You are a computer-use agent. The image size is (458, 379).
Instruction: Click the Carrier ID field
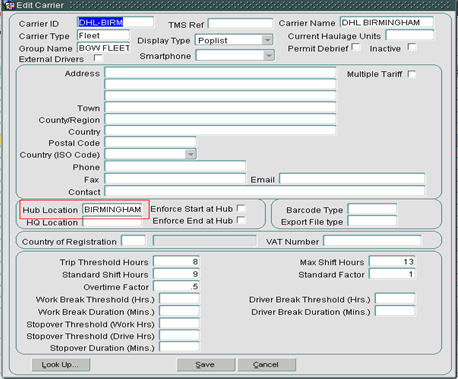click(115, 22)
